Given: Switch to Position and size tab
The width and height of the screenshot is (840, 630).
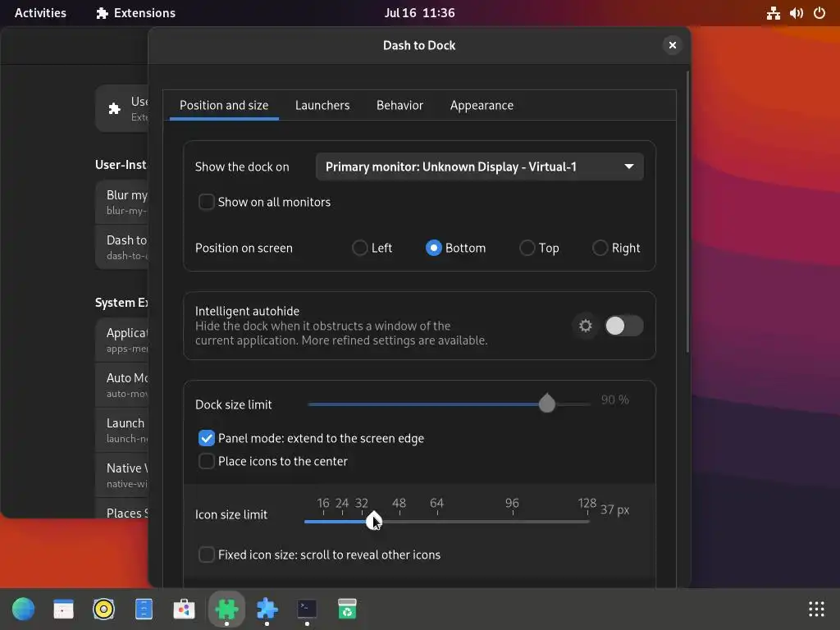Looking at the screenshot, I should 224,106.
